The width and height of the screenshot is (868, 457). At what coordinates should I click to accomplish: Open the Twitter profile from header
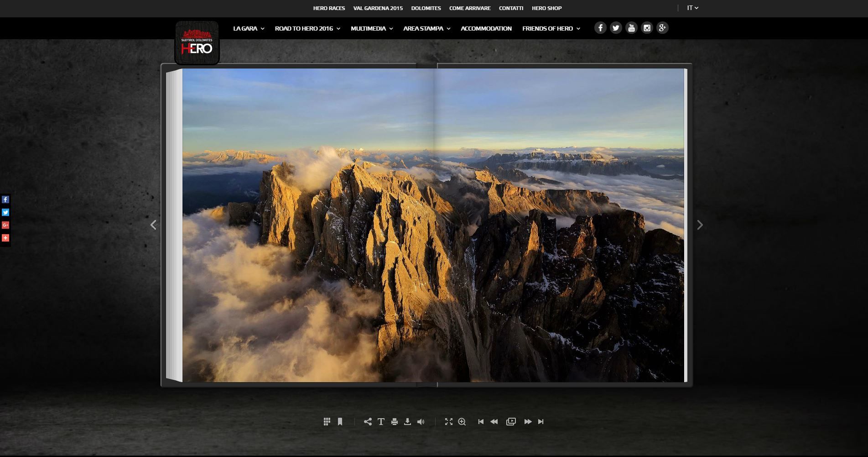616,28
